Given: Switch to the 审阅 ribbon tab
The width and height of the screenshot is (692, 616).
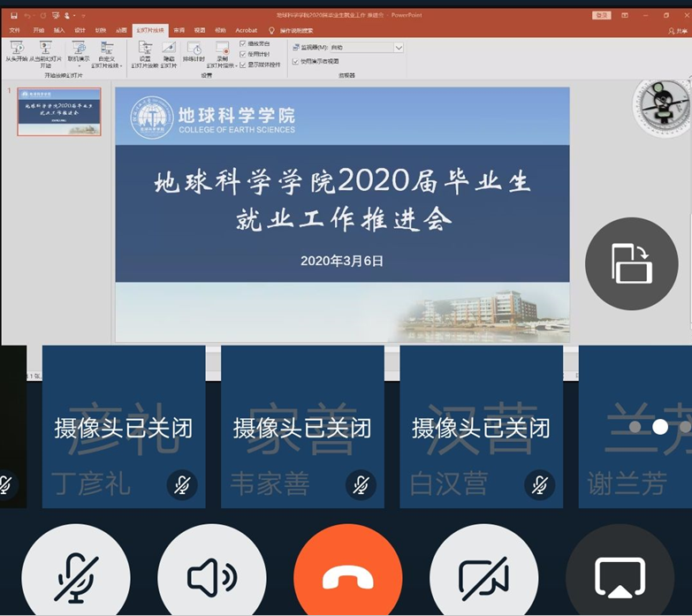Looking at the screenshot, I should 179,30.
